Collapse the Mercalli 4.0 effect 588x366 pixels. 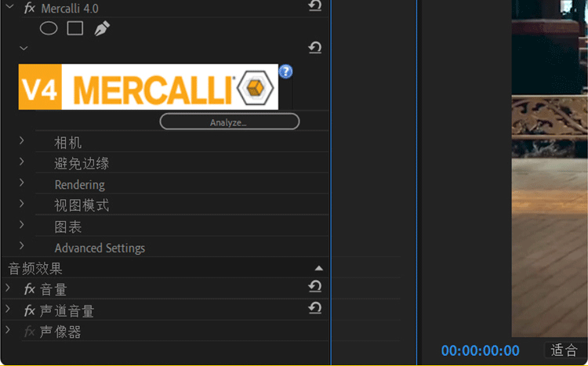[9, 6]
